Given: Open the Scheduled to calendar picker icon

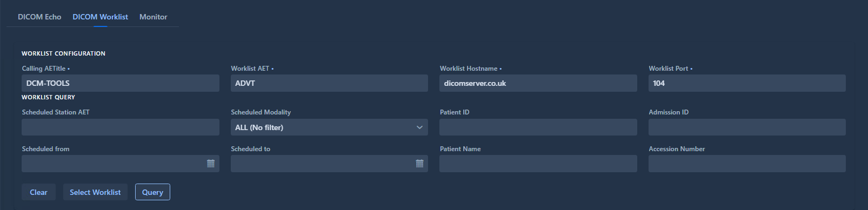Looking at the screenshot, I should coord(419,164).
